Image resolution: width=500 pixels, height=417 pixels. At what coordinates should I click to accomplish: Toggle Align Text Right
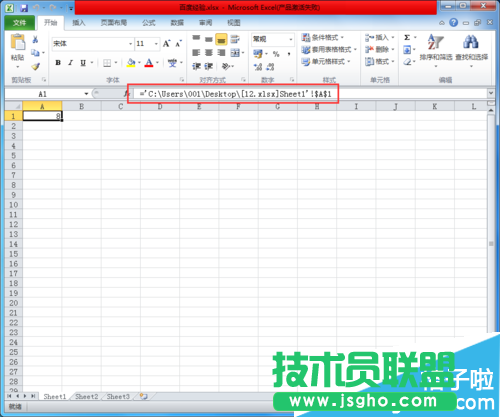pos(221,53)
